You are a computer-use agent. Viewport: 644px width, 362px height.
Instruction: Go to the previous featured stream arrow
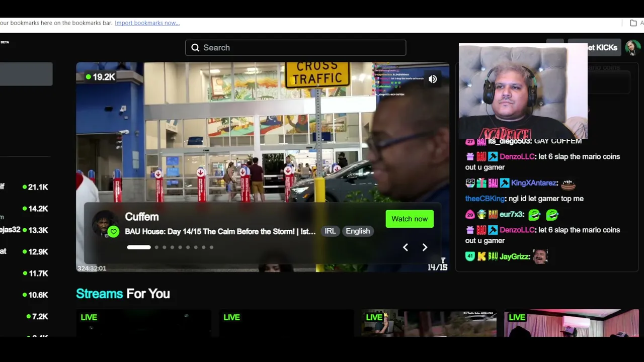point(406,247)
